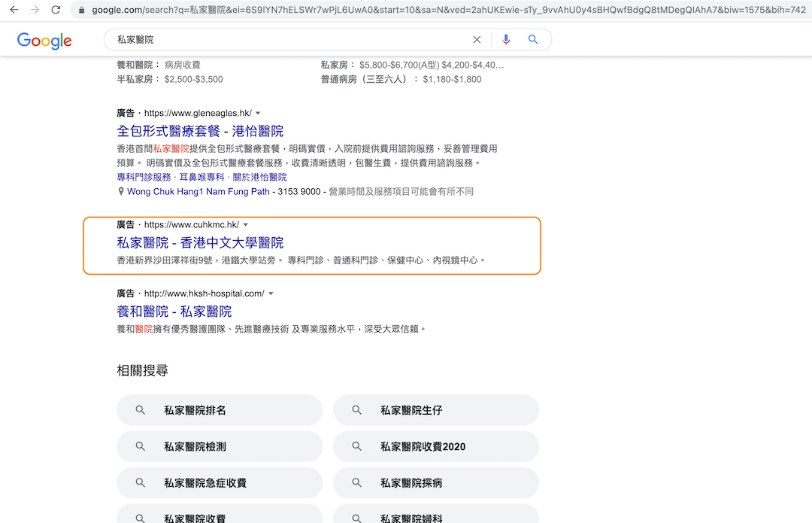Select related search 私家醫院收費2020
The height and width of the screenshot is (523, 812).
(x=436, y=446)
